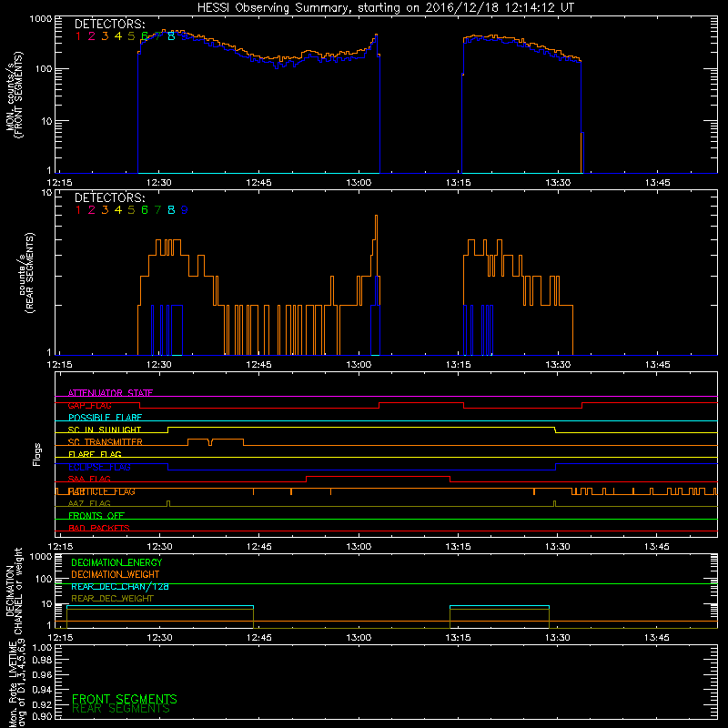This screenshot has height=728, width=728.
Task: Click cyan detector 8 in rear segments legend
Action: [x=171, y=210]
